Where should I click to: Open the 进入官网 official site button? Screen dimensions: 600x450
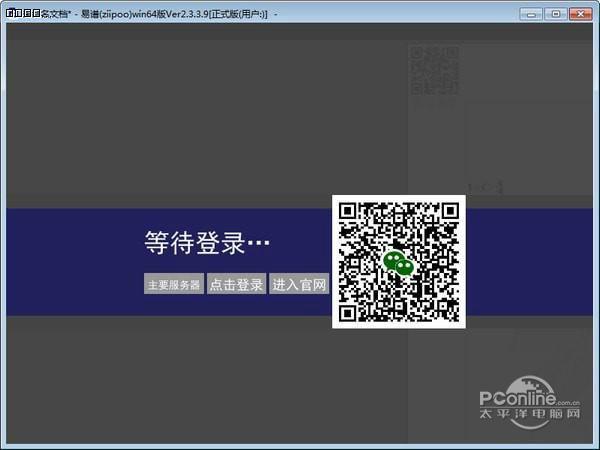click(x=299, y=284)
